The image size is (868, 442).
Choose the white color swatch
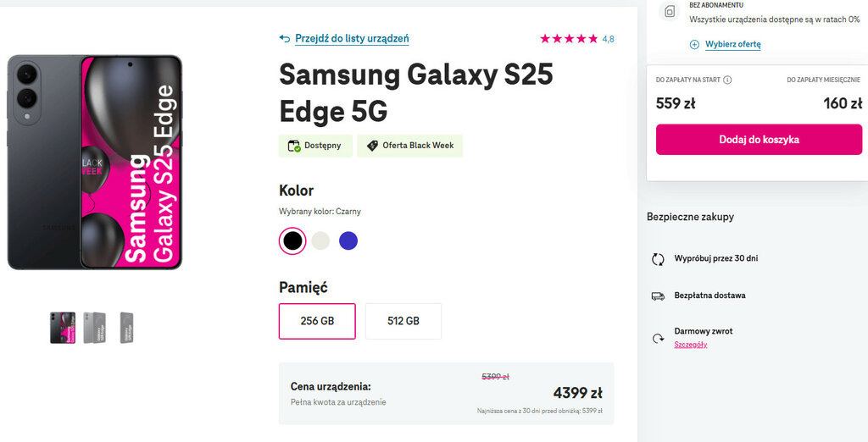[x=320, y=241]
